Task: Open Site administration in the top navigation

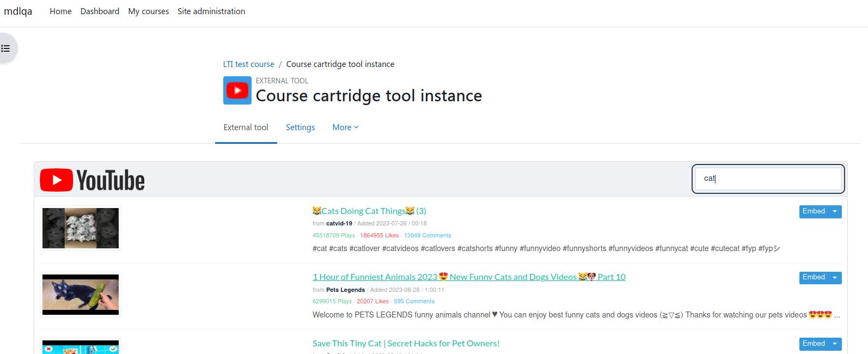Action: click(x=211, y=11)
